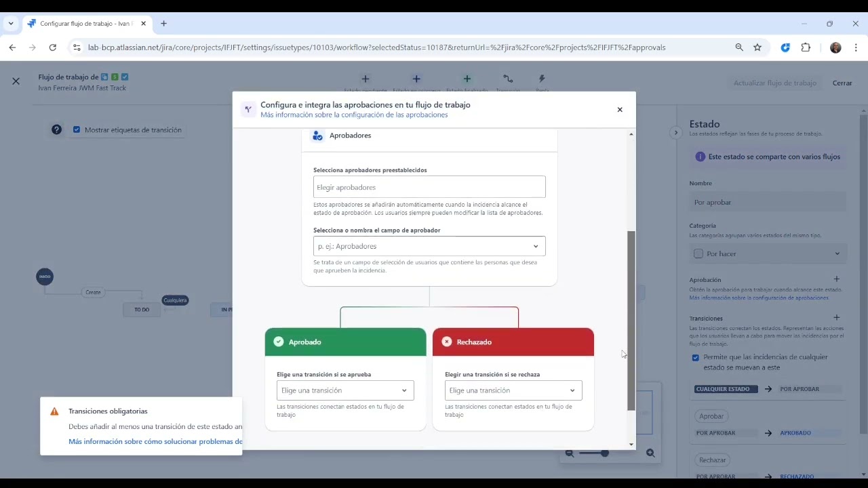Go back to the previous page

pyautogui.click(x=12, y=47)
